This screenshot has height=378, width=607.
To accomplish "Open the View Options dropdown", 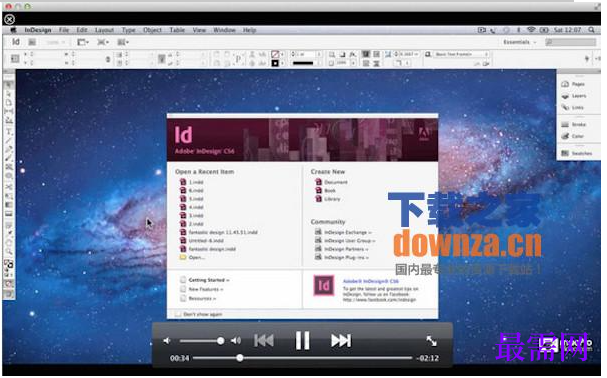I will [83, 42].
